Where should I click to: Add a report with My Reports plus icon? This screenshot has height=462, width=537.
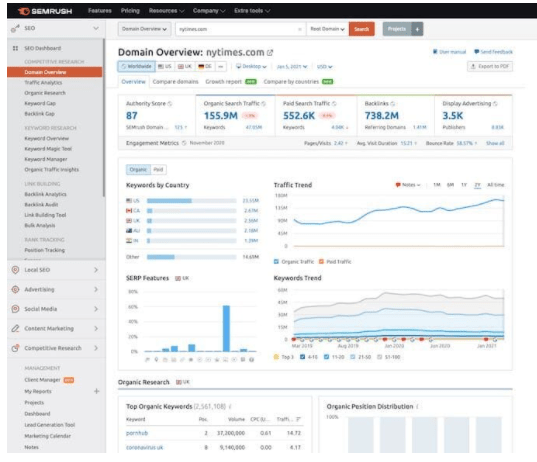coord(97,391)
